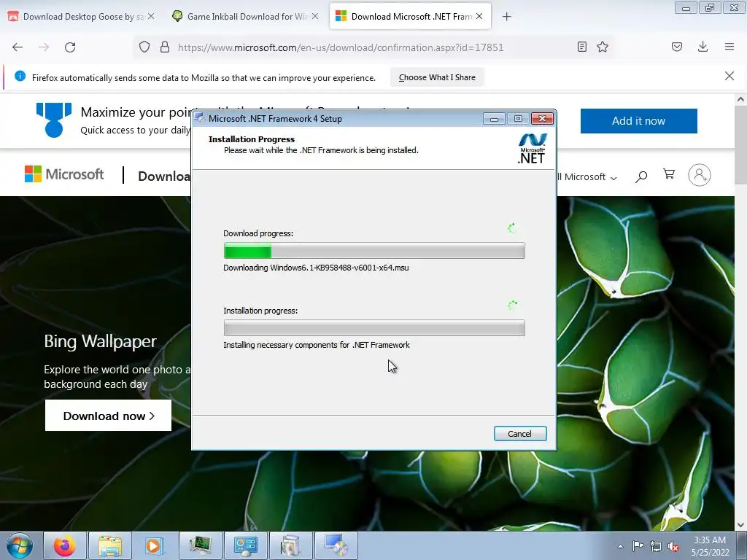Open the Firefox downloads panel arrow
Viewport: 747px width, 560px height.
click(703, 47)
